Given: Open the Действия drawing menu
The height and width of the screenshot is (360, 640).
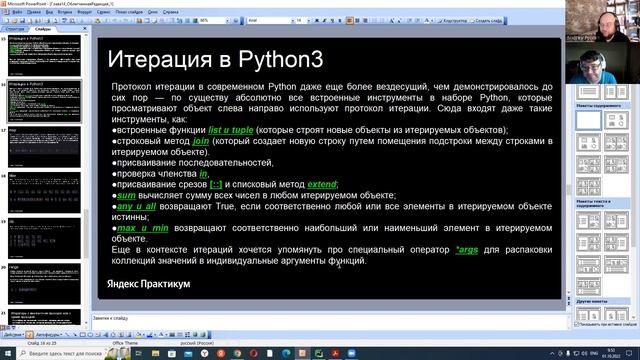Looking at the screenshot, I should pyautogui.click(x=13, y=335).
